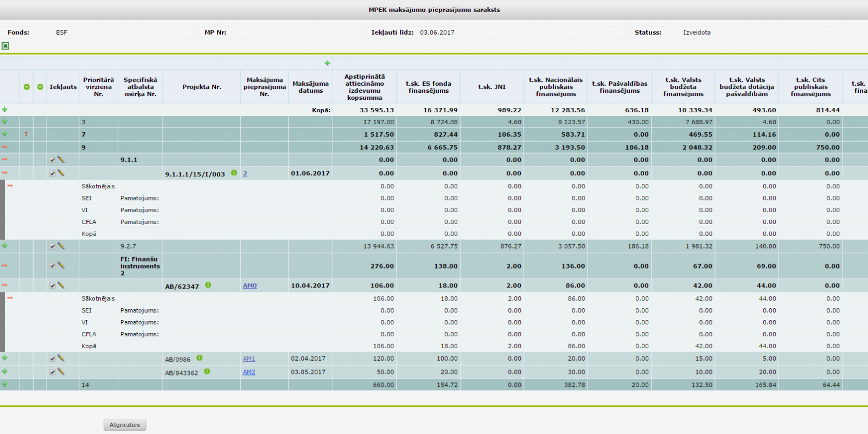868x434 pixels.
Task: Click the Projekta Nr. column header
Action: (201, 87)
